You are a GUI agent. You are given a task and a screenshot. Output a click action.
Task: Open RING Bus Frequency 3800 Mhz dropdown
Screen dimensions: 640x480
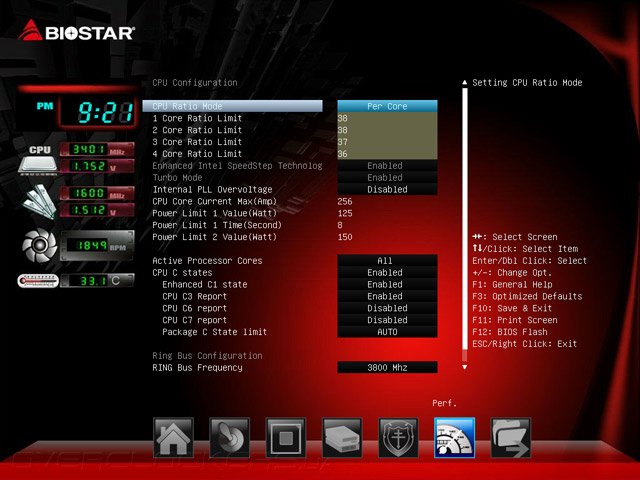click(x=387, y=367)
